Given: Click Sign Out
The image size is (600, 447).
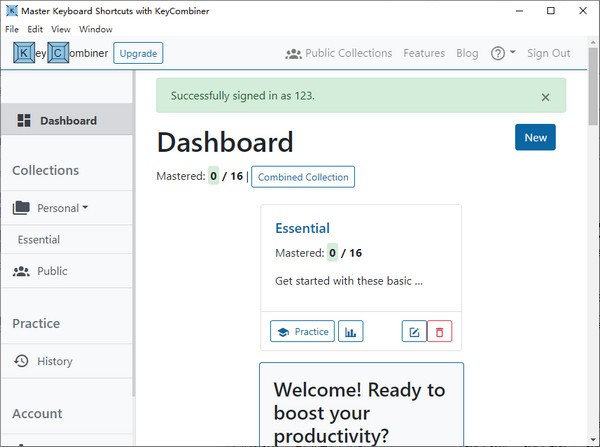Looking at the screenshot, I should 549,53.
